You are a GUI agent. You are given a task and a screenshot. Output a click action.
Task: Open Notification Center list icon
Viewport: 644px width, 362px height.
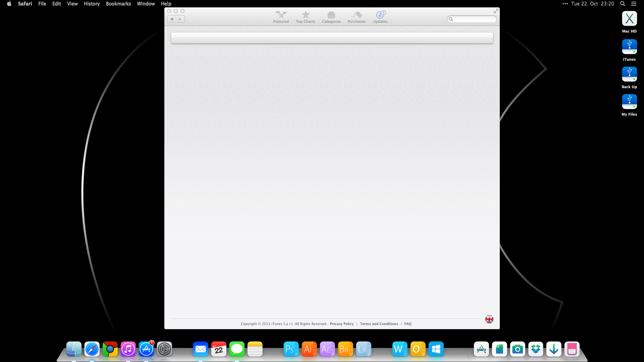(x=634, y=4)
